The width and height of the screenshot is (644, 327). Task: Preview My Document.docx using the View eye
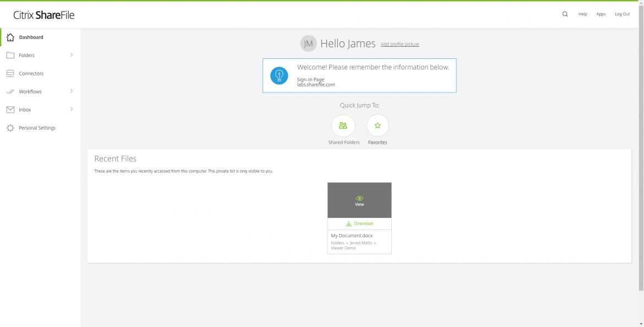[359, 200]
